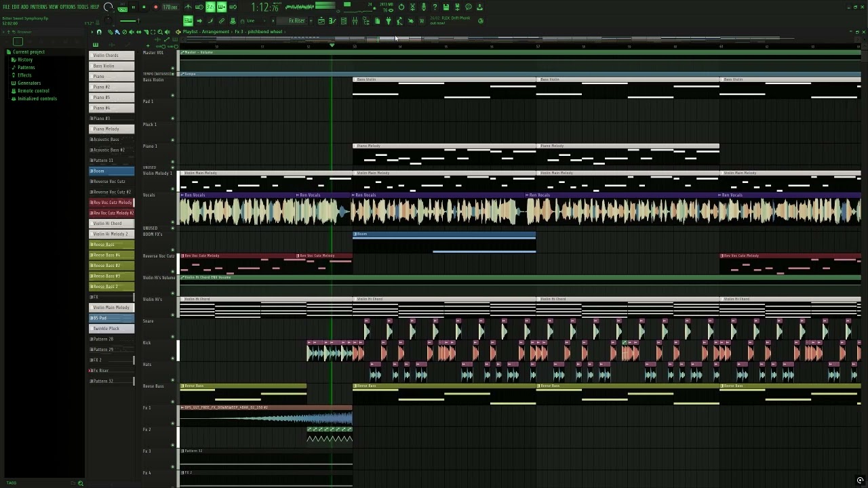
Task: Click the help question mark icon
Action: coord(435,7)
